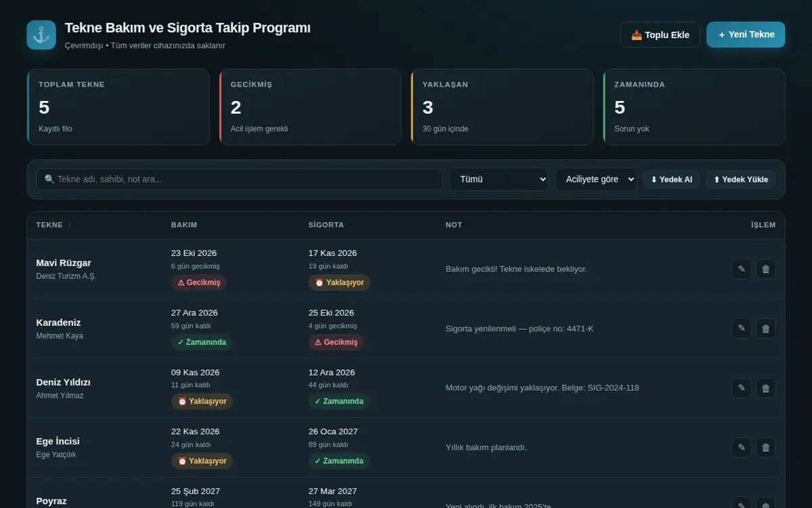812x508 pixels.
Task: Select the Yaklaşan summary card
Action: pyautogui.click(x=502, y=107)
